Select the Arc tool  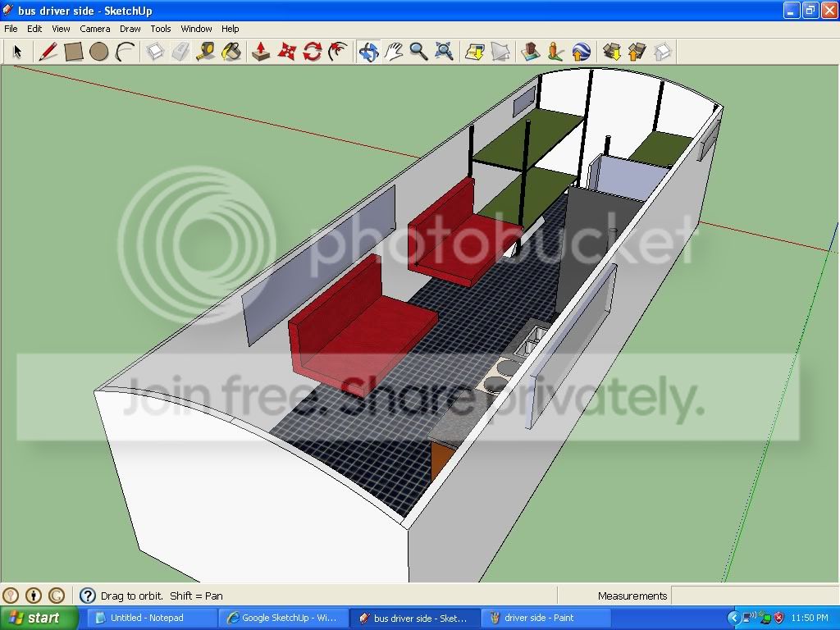click(x=125, y=52)
